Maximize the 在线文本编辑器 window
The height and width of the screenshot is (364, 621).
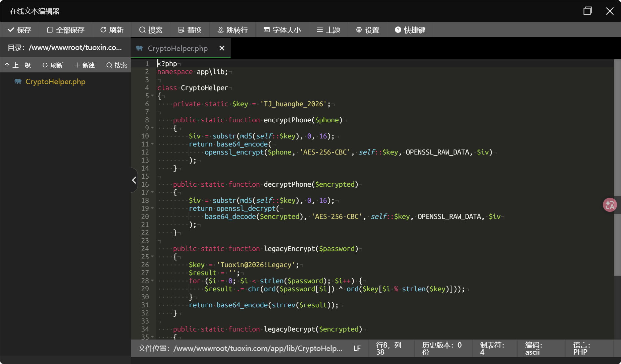(587, 11)
